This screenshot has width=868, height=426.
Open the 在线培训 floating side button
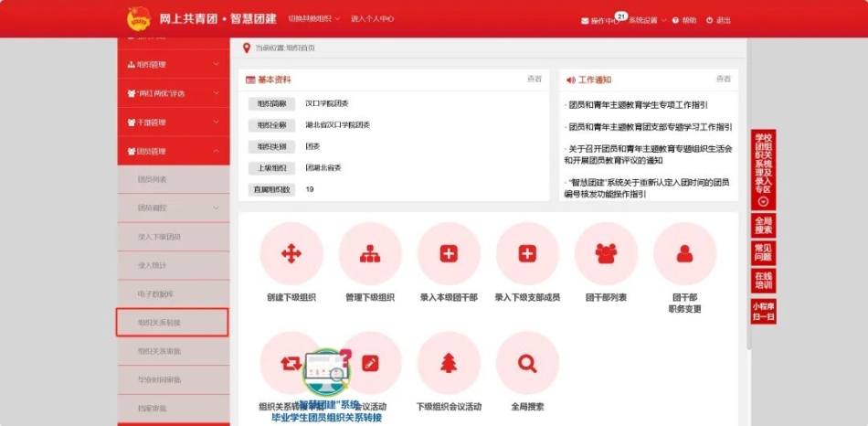click(x=763, y=281)
